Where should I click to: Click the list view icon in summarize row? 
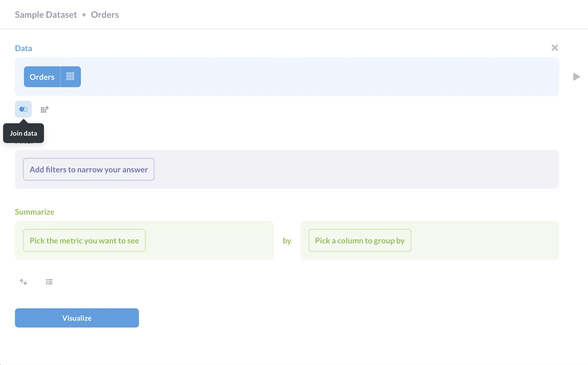point(49,282)
